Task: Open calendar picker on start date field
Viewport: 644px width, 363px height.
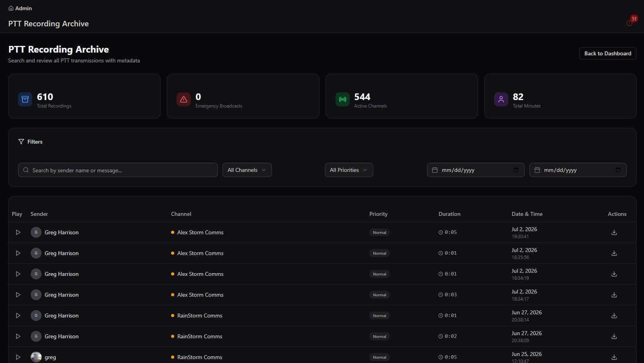Action: click(516, 170)
